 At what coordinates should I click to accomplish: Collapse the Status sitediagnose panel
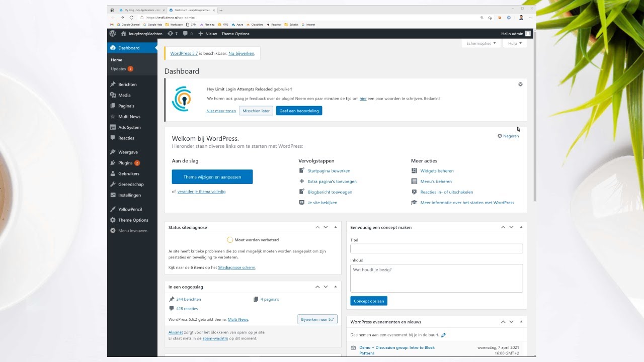pyautogui.click(x=336, y=227)
